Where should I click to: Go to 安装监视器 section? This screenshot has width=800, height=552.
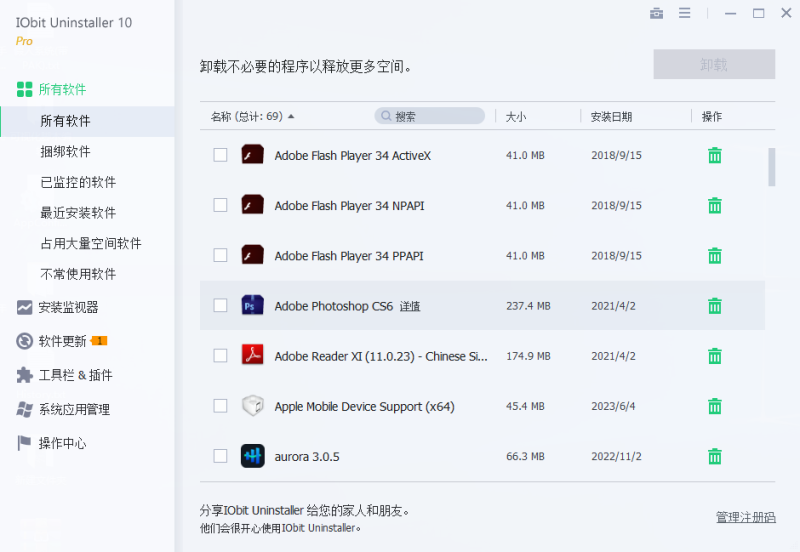click(68, 307)
